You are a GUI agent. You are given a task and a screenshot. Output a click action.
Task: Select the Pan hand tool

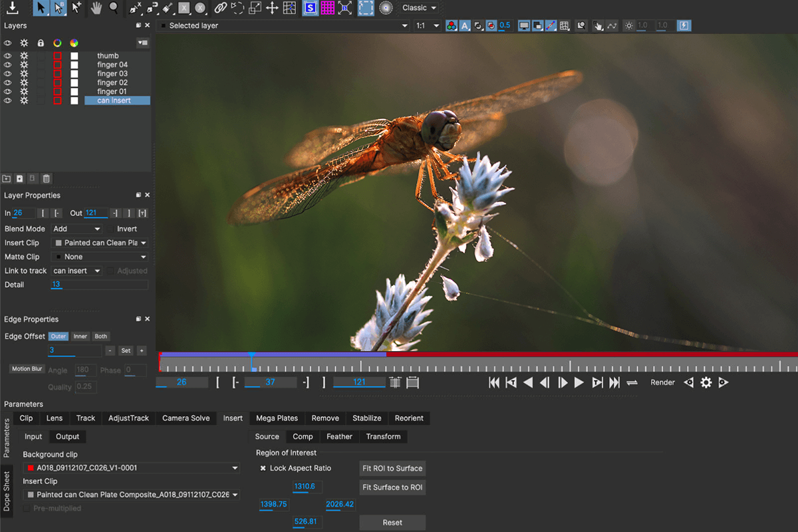click(x=96, y=8)
